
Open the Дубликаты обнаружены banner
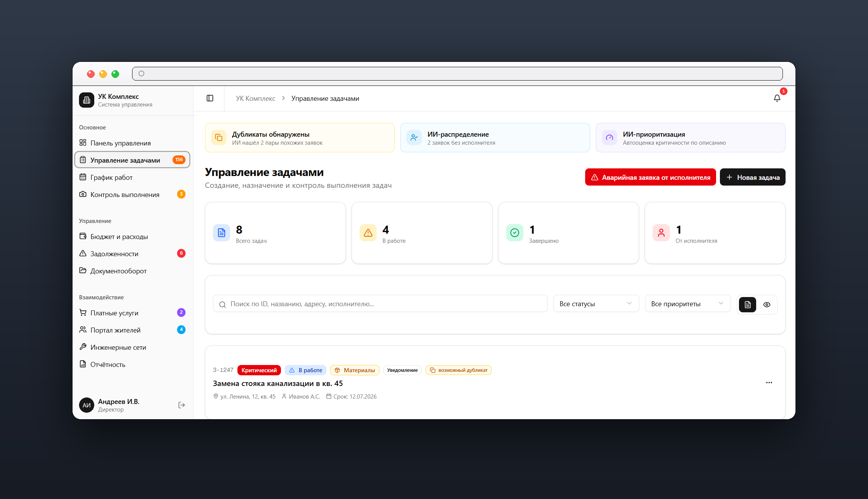tap(300, 137)
